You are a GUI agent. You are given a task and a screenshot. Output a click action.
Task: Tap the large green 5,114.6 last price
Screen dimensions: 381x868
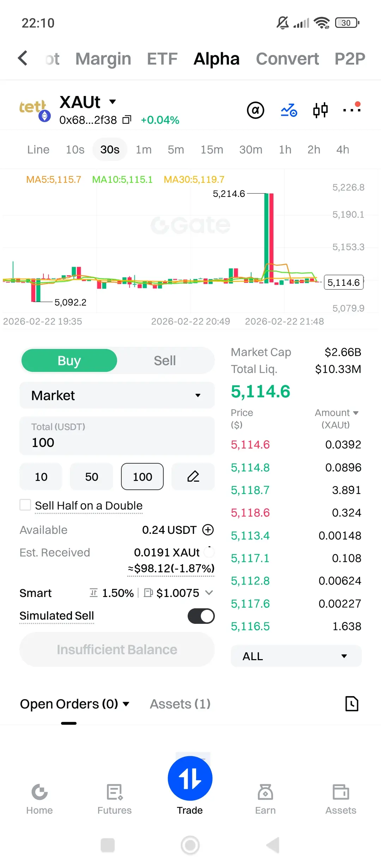(x=261, y=391)
